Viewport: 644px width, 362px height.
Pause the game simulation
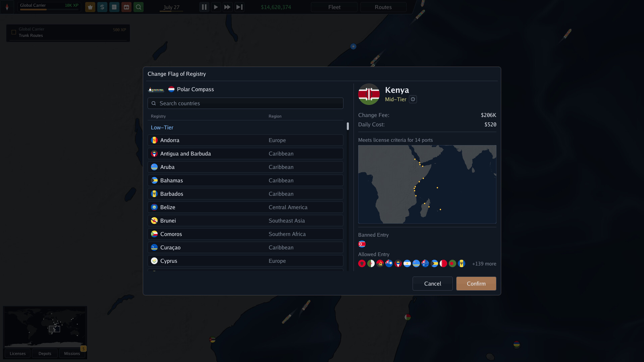[x=204, y=7]
